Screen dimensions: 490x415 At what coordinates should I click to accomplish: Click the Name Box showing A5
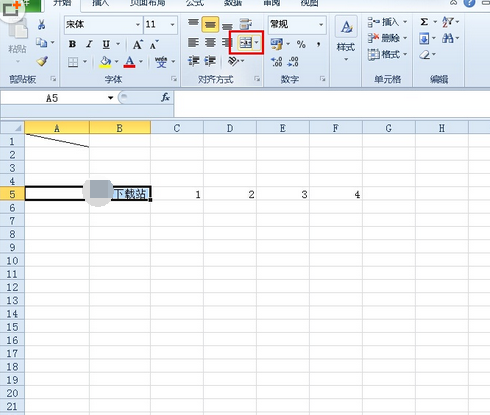[x=57, y=98]
